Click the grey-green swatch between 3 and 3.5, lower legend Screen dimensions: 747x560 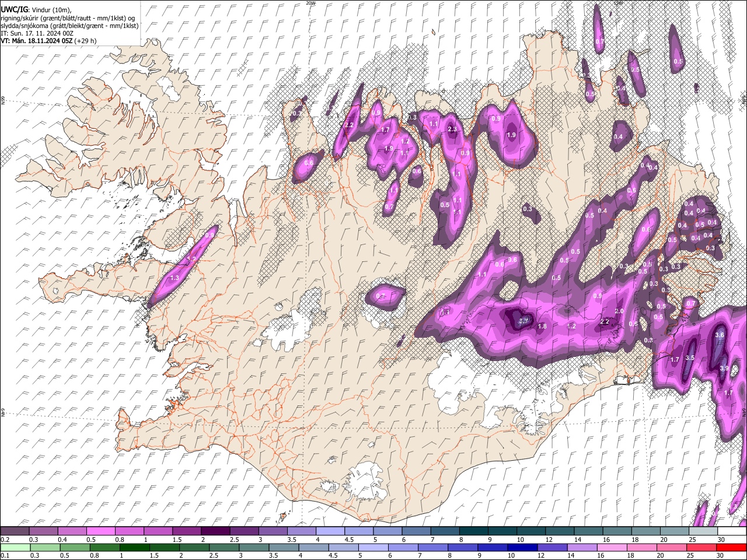pos(254,547)
